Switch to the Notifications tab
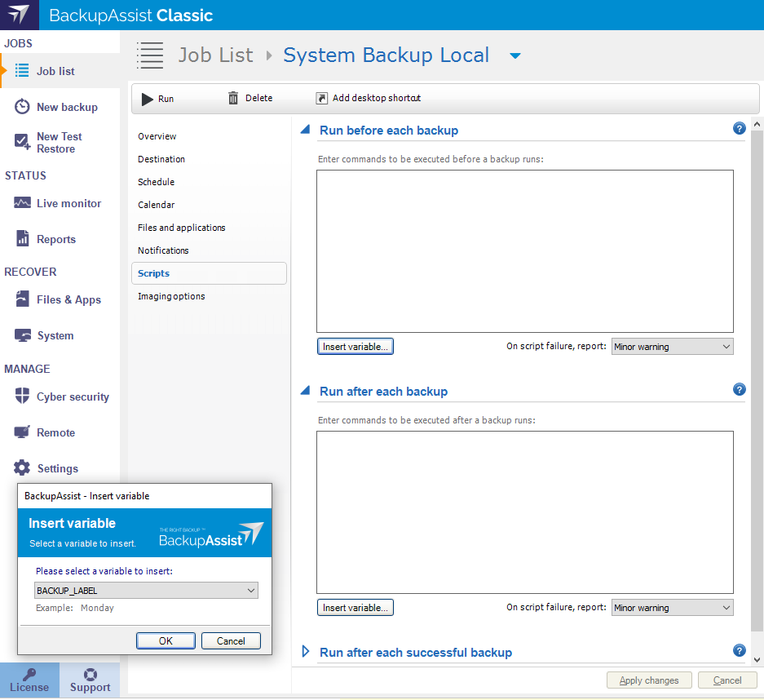 pos(163,250)
